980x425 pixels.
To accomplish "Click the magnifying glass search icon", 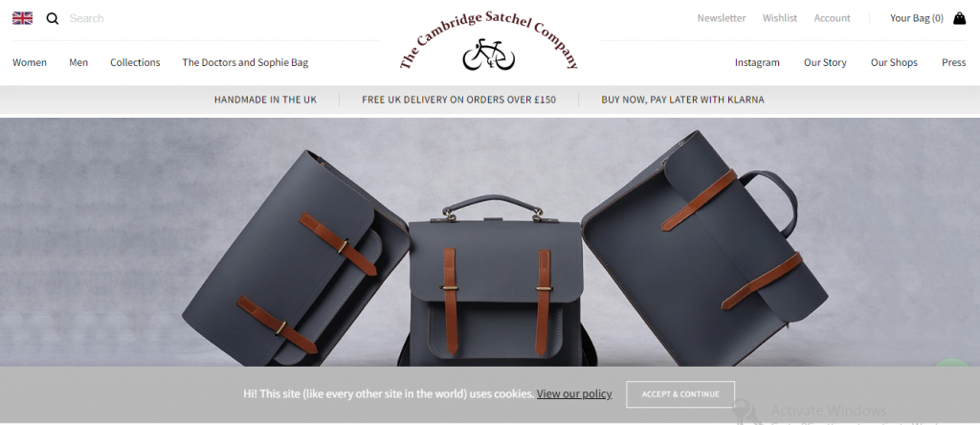I will pyautogui.click(x=53, y=19).
